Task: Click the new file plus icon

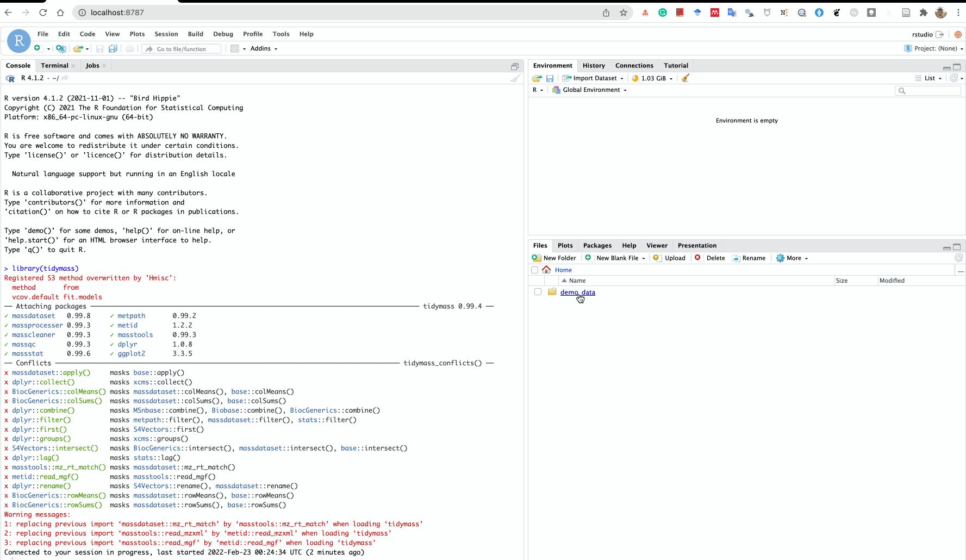Action: pos(38,48)
